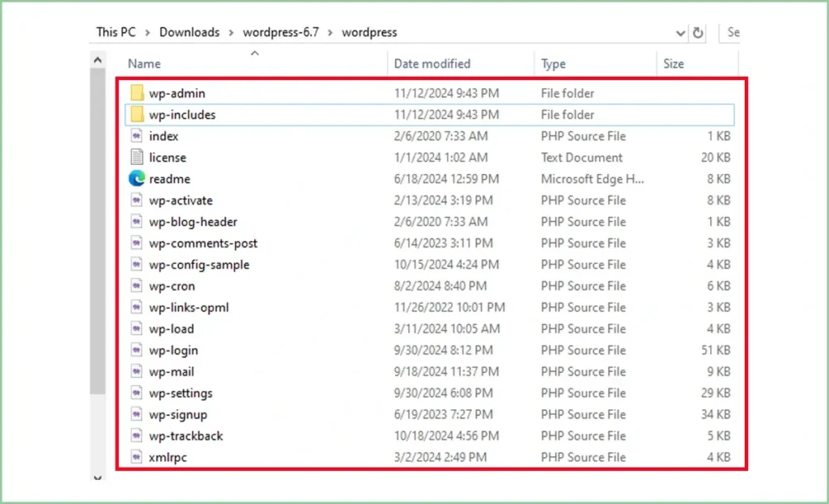Click the index PHP file icon
This screenshot has height=504, width=829.
tap(136, 136)
